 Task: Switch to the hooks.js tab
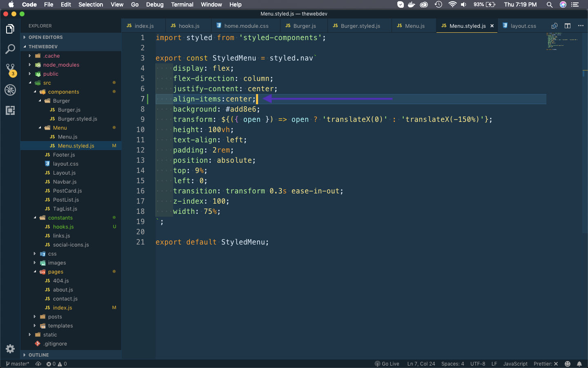pos(188,26)
